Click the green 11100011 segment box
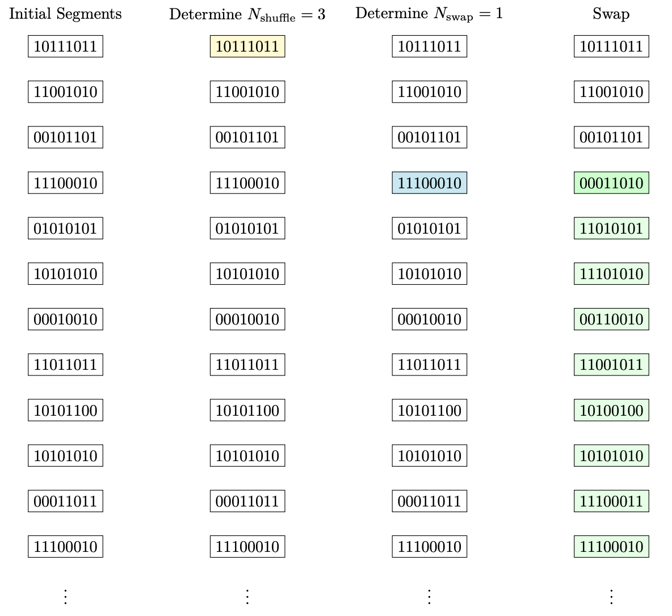This screenshot has width=672, height=616. coord(611,501)
